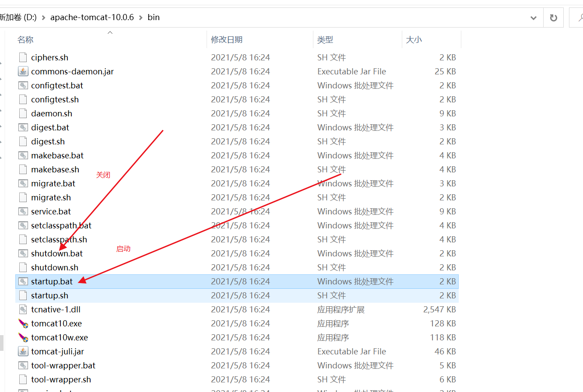
Task: Click the setclasspath.sh file icon
Action: [x=23, y=239]
